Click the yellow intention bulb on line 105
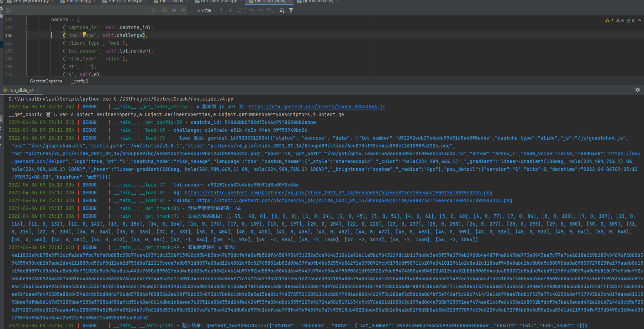Viewport: 644px width, 329px height. pos(84,34)
